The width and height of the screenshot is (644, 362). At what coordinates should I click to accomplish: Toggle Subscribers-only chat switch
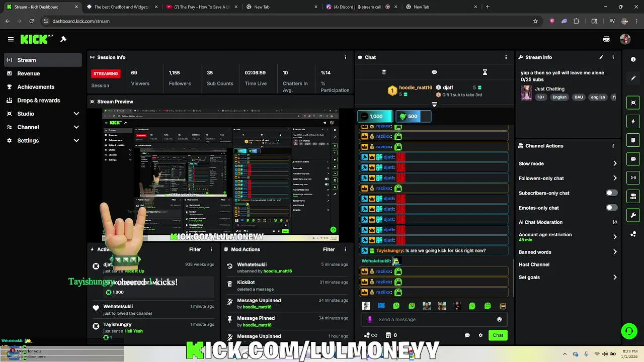point(611,193)
